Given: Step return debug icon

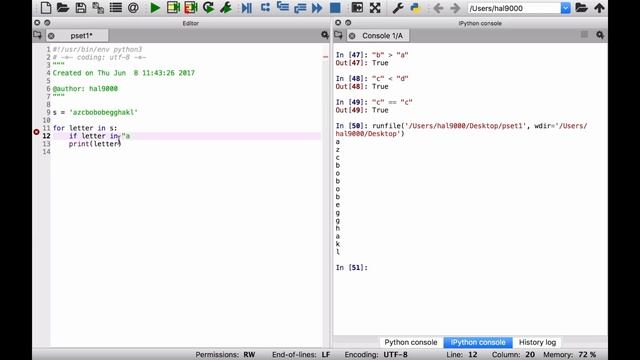Looking at the screenshot, I should [300, 8].
